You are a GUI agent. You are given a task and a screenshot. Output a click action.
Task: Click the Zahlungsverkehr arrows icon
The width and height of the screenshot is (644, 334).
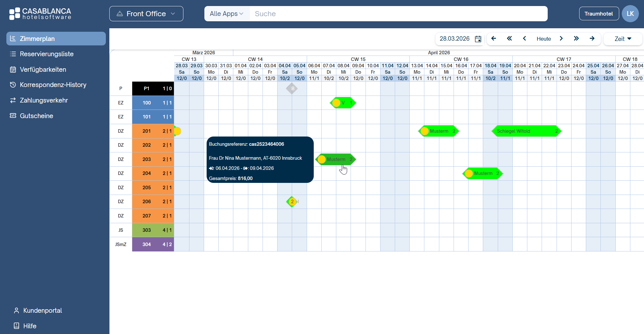click(13, 100)
